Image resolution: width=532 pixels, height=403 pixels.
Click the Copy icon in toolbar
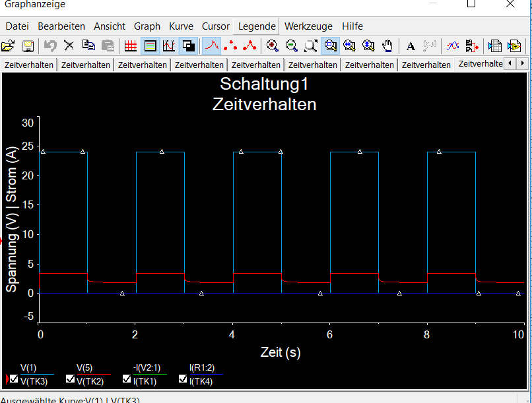click(x=88, y=46)
